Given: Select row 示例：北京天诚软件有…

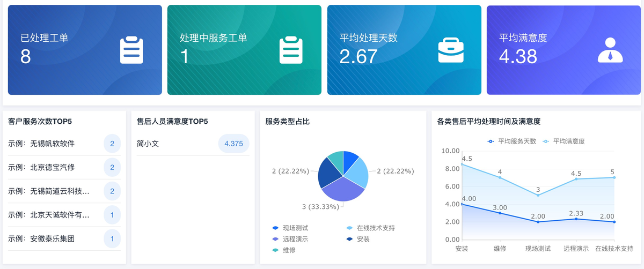Looking at the screenshot, I should pyautogui.click(x=64, y=215).
